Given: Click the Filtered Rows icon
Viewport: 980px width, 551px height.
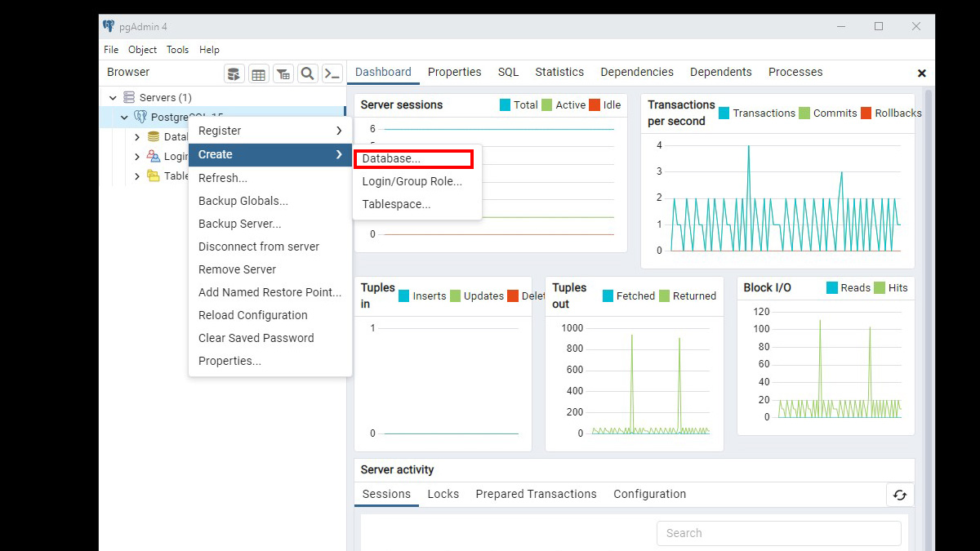Looking at the screenshot, I should click(x=283, y=74).
